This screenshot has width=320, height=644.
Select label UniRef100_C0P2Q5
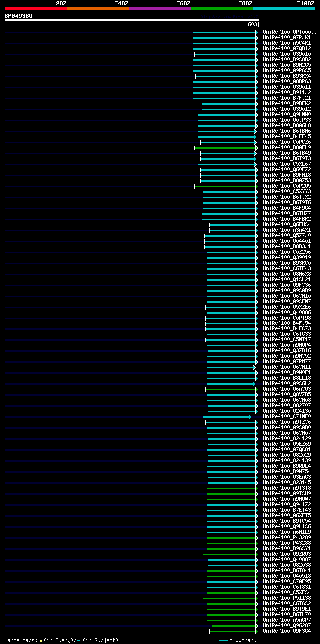point(287,186)
